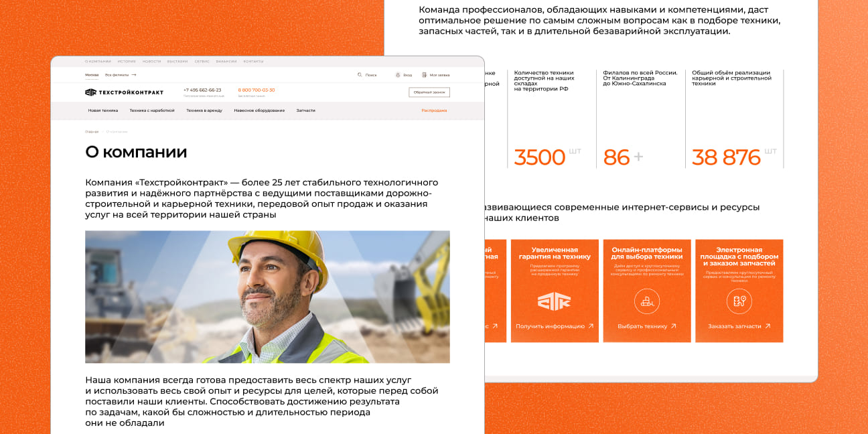Viewport: 868px width, 434px height.
Task: Open the Новая техника category
Action: tap(103, 111)
